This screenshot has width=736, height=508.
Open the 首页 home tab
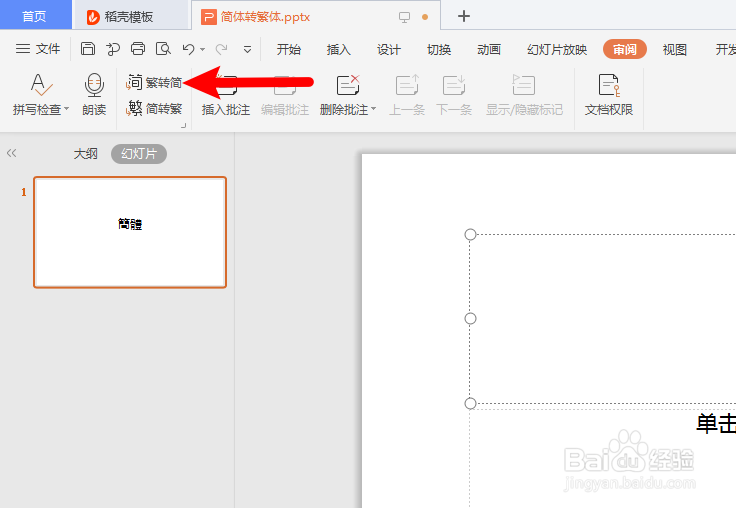tap(35, 15)
